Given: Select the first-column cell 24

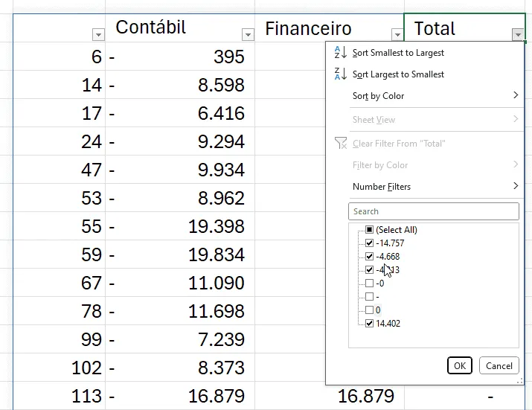Looking at the screenshot, I should click(59, 141).
